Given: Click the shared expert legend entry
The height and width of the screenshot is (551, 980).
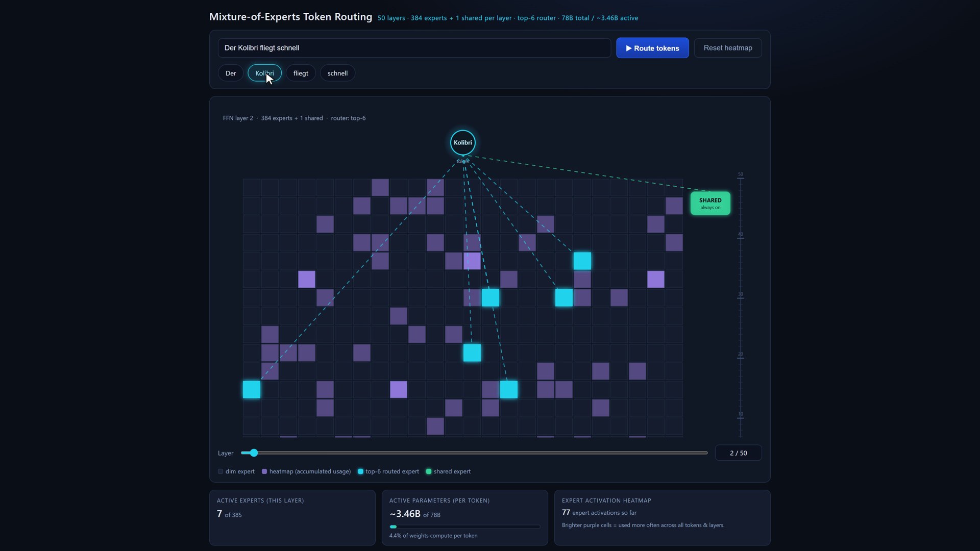Looking at the screenshot, I should (448, 471).
